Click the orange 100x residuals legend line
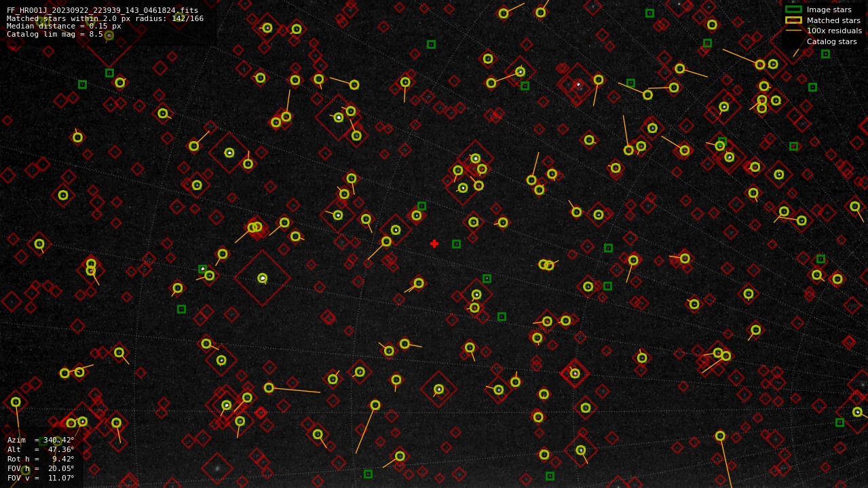Screen dimensions: 868x488 [x=793, y=31]
